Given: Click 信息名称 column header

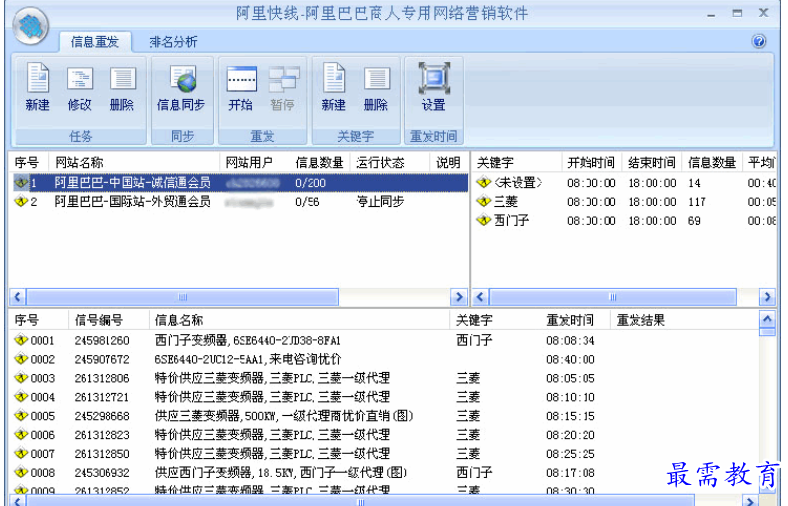Looking at the screenshot, I should coord(299,321).
